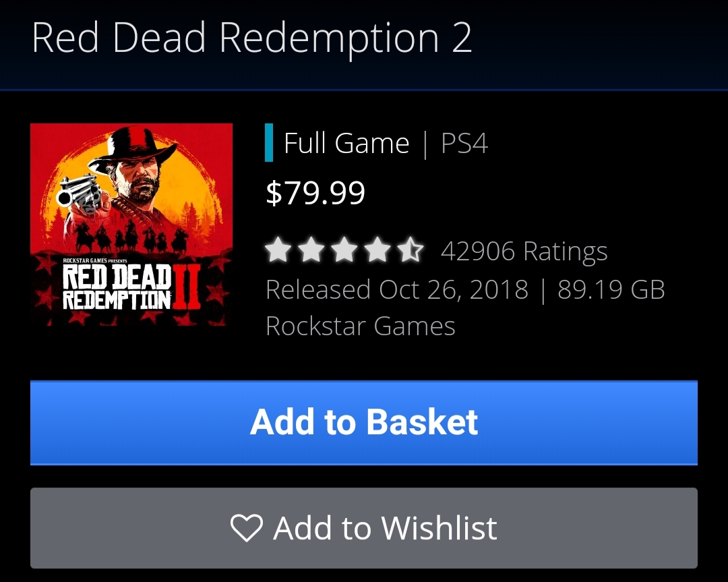Select the half-filled fifth rating star

click(x=411, y=250)
